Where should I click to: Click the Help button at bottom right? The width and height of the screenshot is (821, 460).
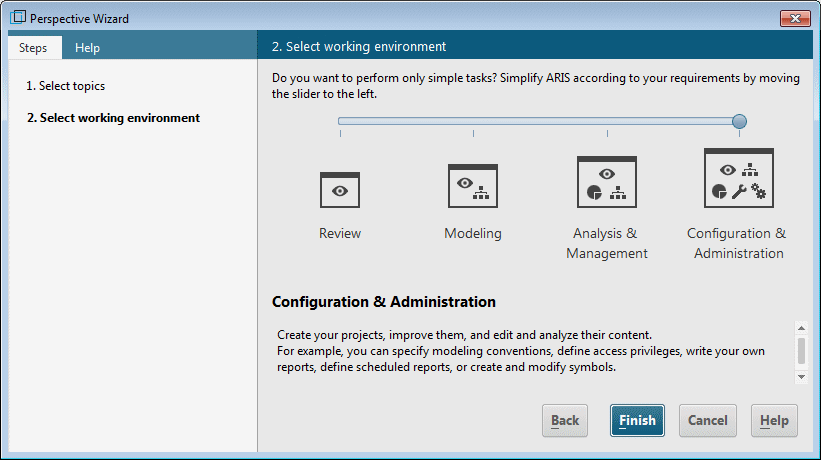pyautogui.click(x=774, y=420)
